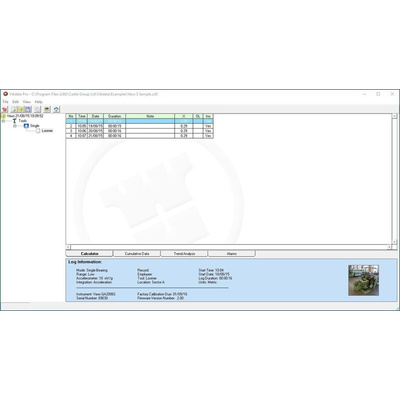Open the File menu

6,102
